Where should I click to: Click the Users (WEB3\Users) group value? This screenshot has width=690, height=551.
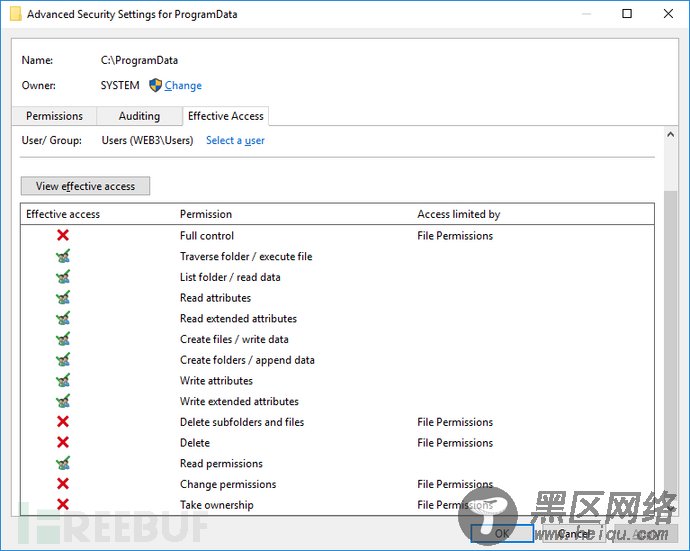click(147, 140)
